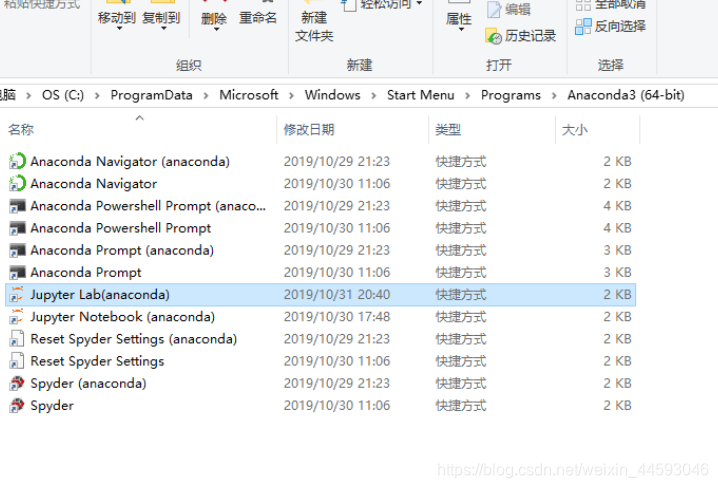Click the Jupyter Notebook (anaconda) icon
Image resolution: width=718 pixels, height=488 pixels.
tap(17, 317)
